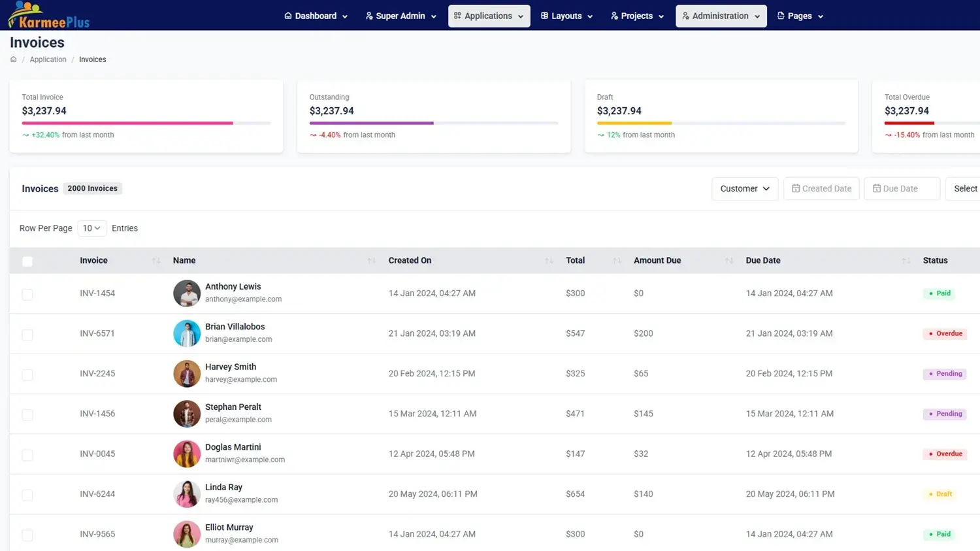The image size is (980, 551).
Task: Sort by Created On column arrows
Action: click(549, 261)
